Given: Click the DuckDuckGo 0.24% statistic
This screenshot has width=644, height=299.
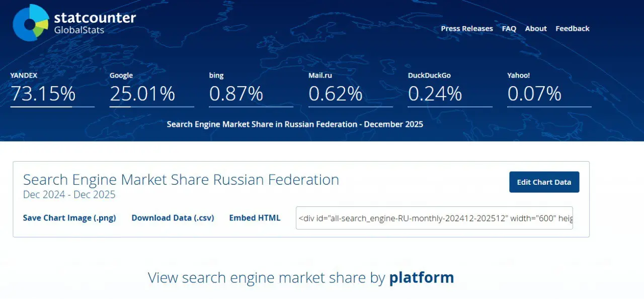Looking at the screenshot, I should point(450,89).
